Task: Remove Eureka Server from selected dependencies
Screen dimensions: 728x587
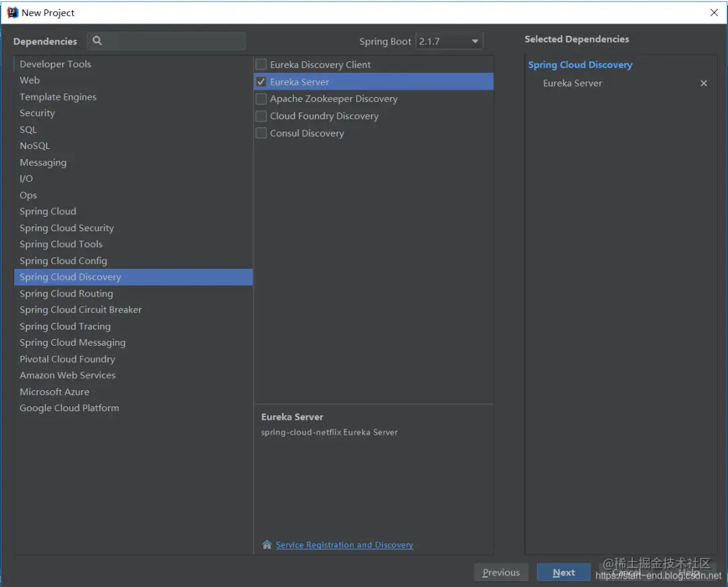Action: [x=703, y=83]
